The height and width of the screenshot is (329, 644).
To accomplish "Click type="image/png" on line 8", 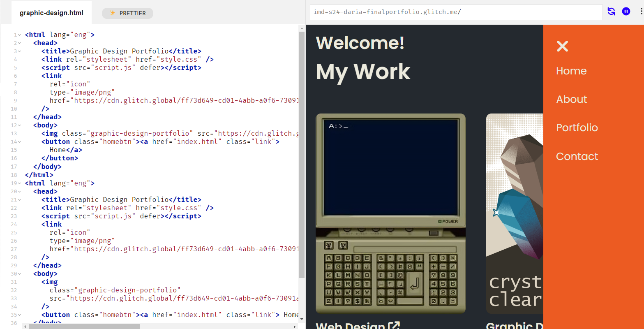I will (82, 93).
